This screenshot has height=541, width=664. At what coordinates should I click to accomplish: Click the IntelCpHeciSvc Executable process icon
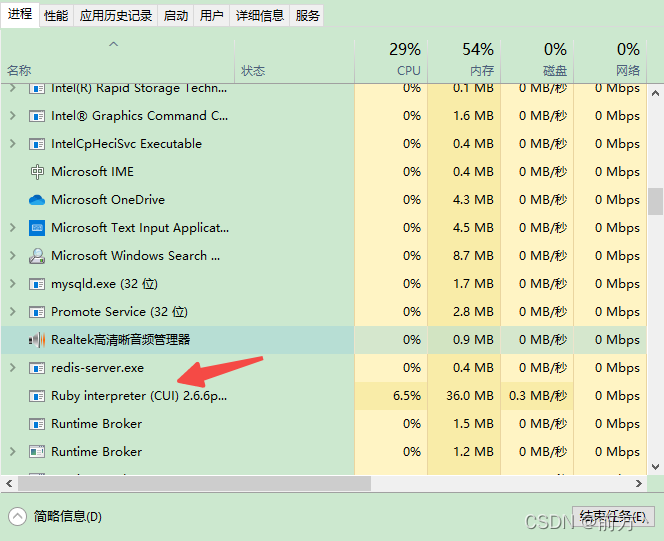pyautogui.click(x=37, y=144)
